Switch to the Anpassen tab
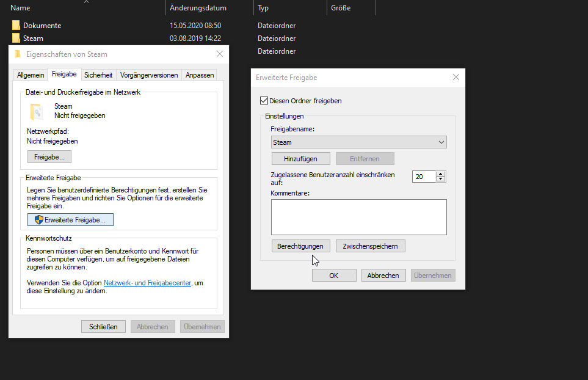This screenshot has width=588, height=380. [x=200, y=75]
